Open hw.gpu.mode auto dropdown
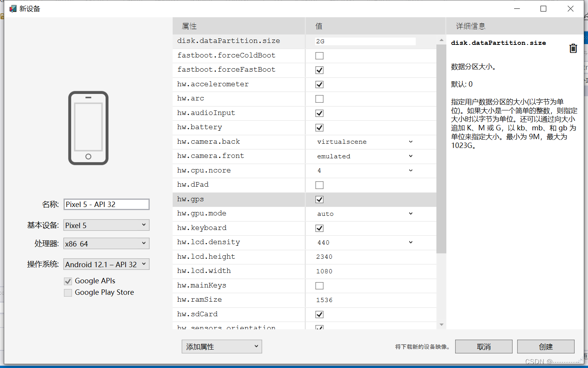This screenshot has width=588, height=368. pos(365,214)
